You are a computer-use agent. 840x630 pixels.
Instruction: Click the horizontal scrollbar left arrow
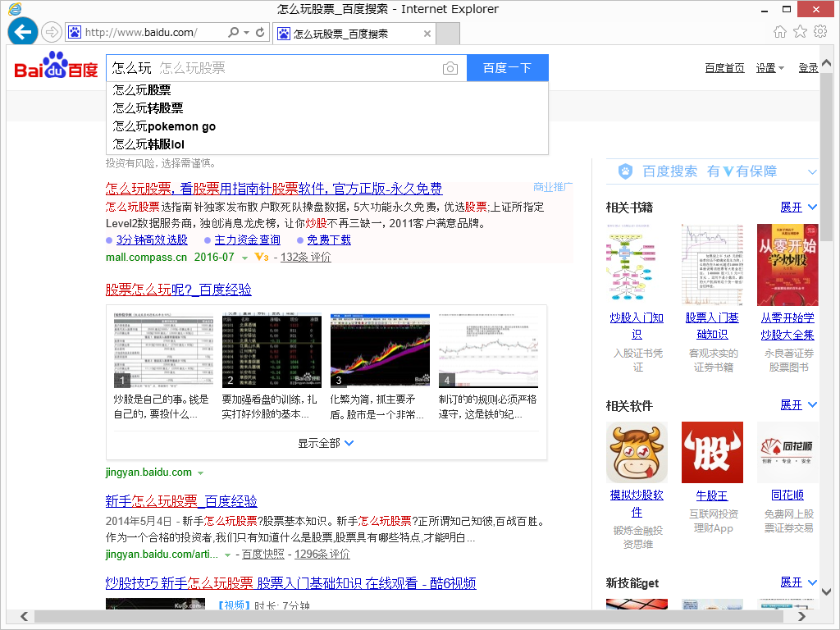[x=24, y=617]
